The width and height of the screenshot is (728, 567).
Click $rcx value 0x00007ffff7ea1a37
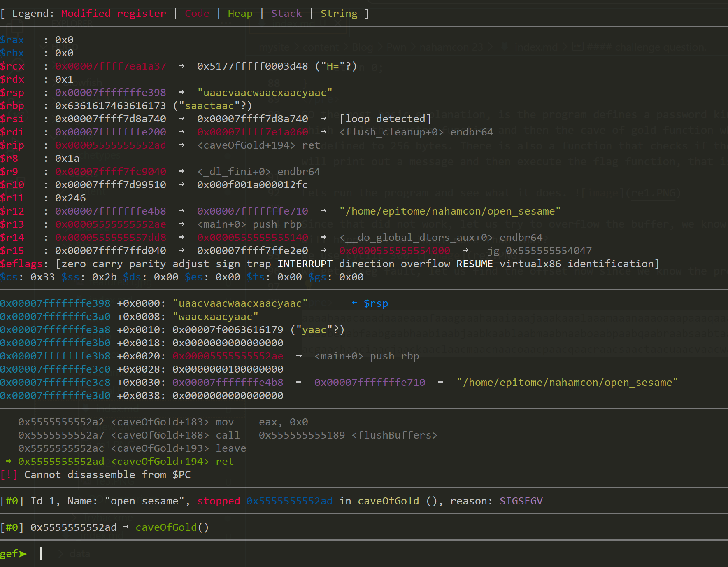[x=111, y=66]
